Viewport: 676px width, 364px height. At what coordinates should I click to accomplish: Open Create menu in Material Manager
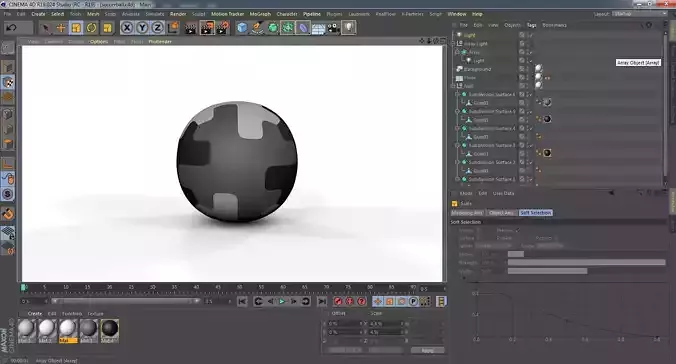[x=35, y=314]
